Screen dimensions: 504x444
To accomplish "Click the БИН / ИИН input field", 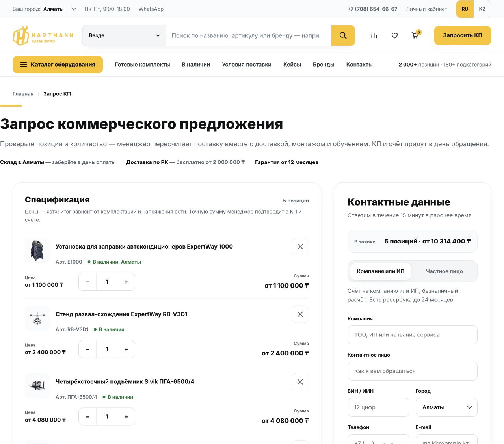I will click(x=378, y=407).
